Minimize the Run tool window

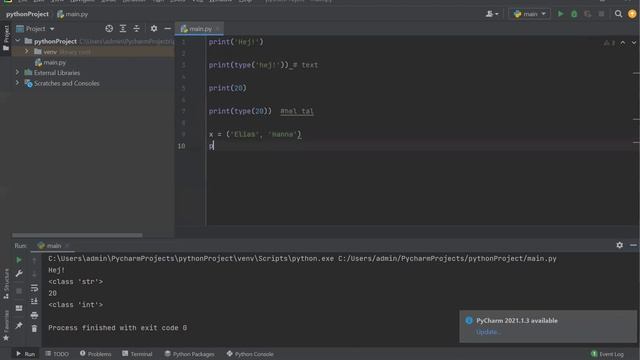pos(633,245)
